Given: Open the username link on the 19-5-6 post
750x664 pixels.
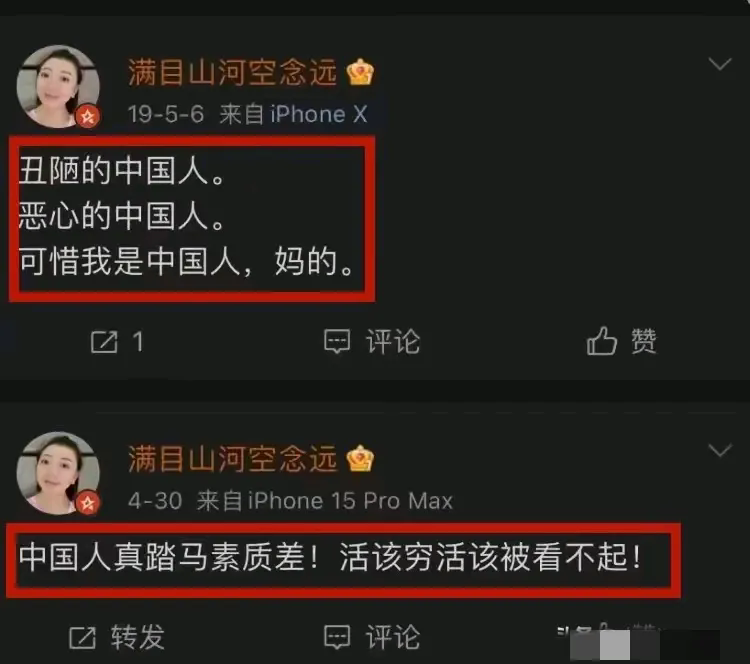Looking at the screenshot, I should pyautogui.click(x=232, y=73).
